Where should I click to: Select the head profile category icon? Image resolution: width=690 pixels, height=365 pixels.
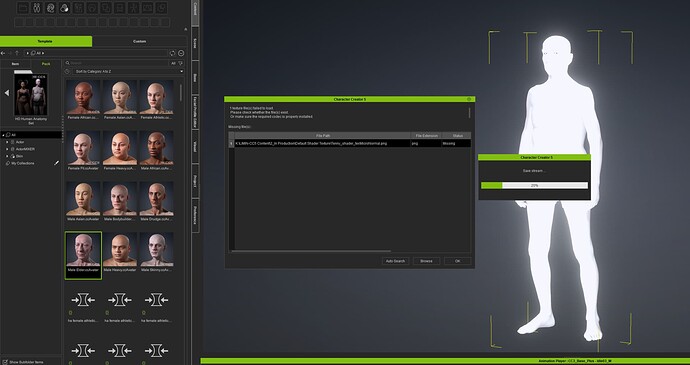[x=50, y=7]
